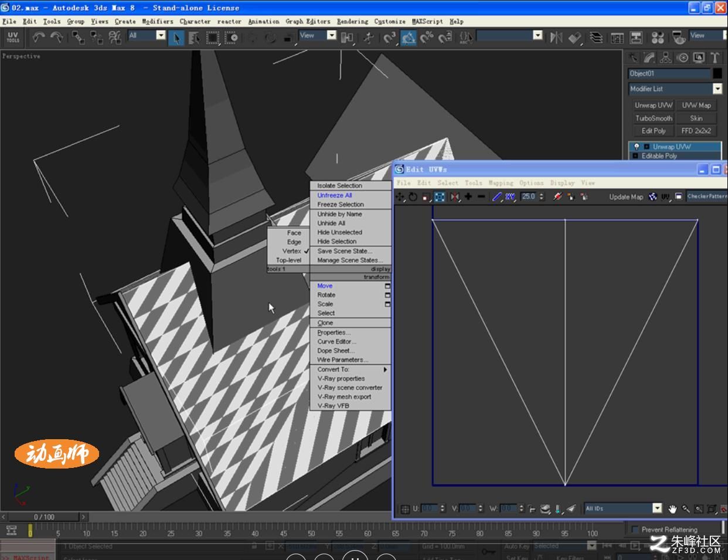Click the plus icon in Edit UVWs toolbar
Image resolution: width=728 pixels, height=560 pixels.
[468, 197]
